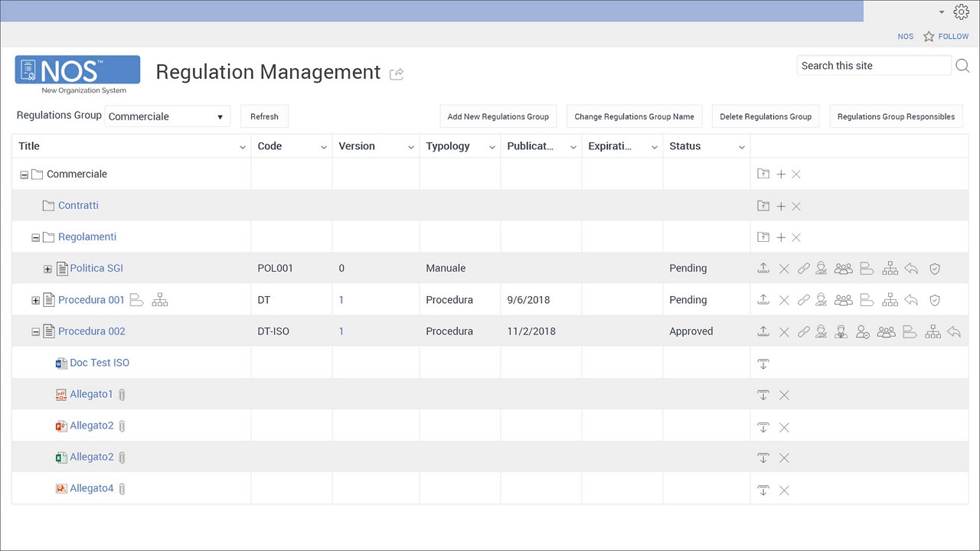980x551 pixels.
Task: Click shield approval icon for Politica SGI
Action: click(x=934, y=269)
